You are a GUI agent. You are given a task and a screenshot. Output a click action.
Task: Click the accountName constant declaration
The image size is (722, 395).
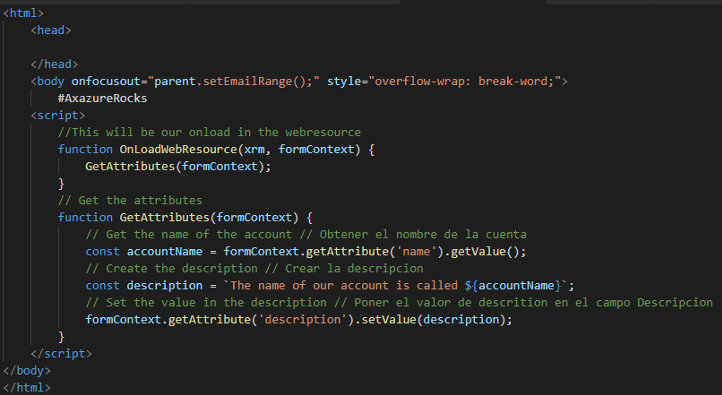coord(164,251)
